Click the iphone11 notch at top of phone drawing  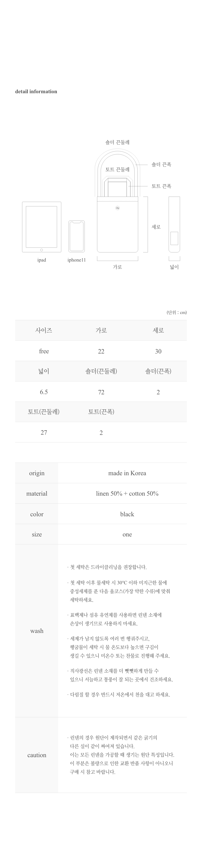pyautogui.click(x=76, y=222)
